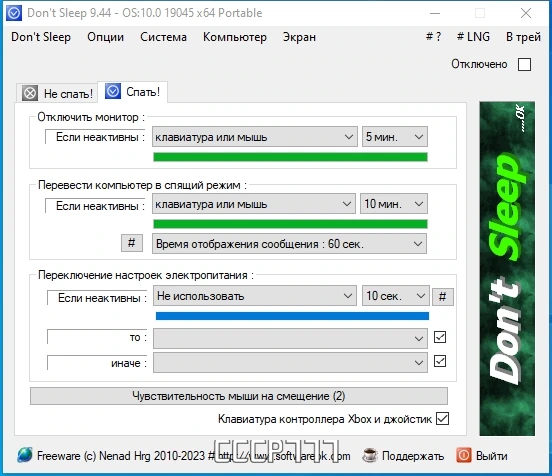552x476 pixels.
Task: Click the то : label field
Action: point(98,337)
